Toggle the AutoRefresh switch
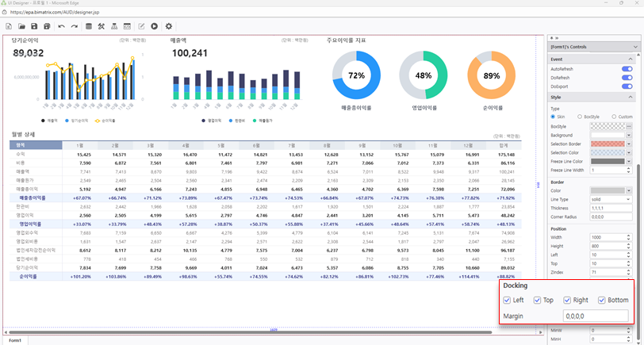This screenshot has height=345, width=644. coord(627,69)
